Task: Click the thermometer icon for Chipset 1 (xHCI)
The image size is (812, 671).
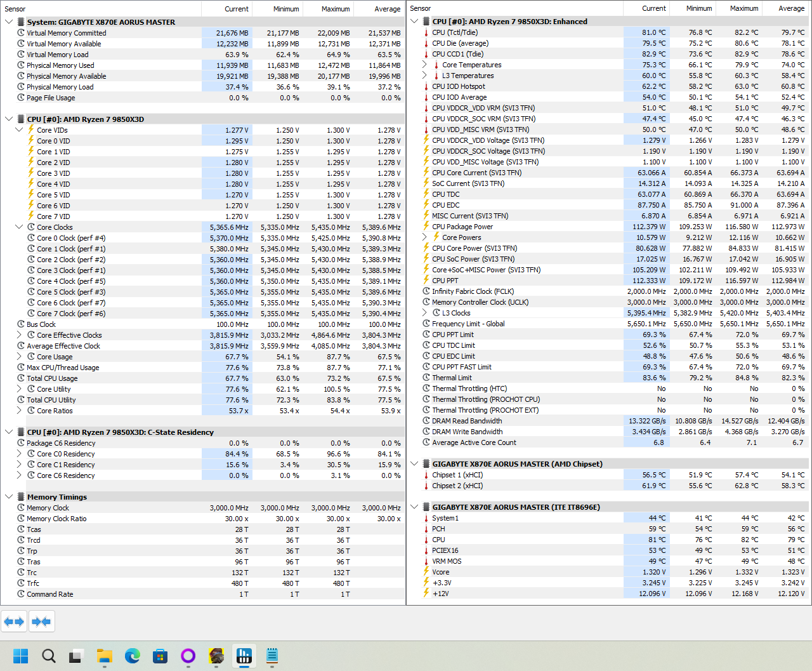Action: (x=426, y=475)
